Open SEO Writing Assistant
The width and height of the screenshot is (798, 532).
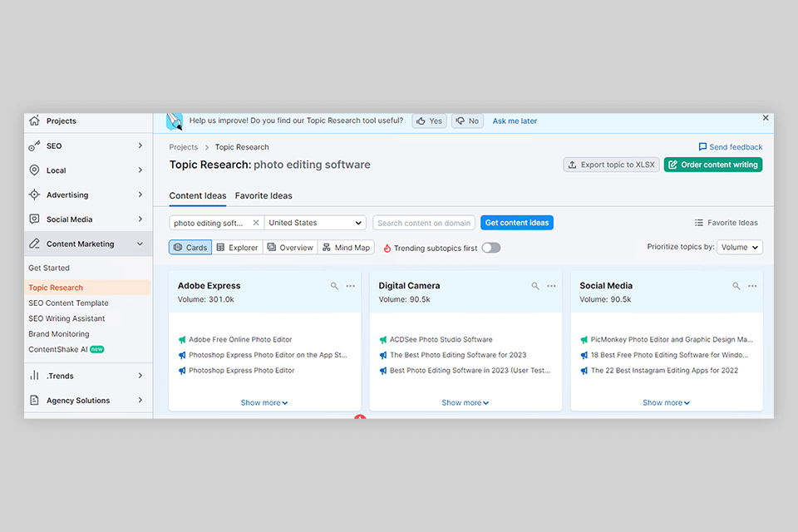(x=66, y=318)
